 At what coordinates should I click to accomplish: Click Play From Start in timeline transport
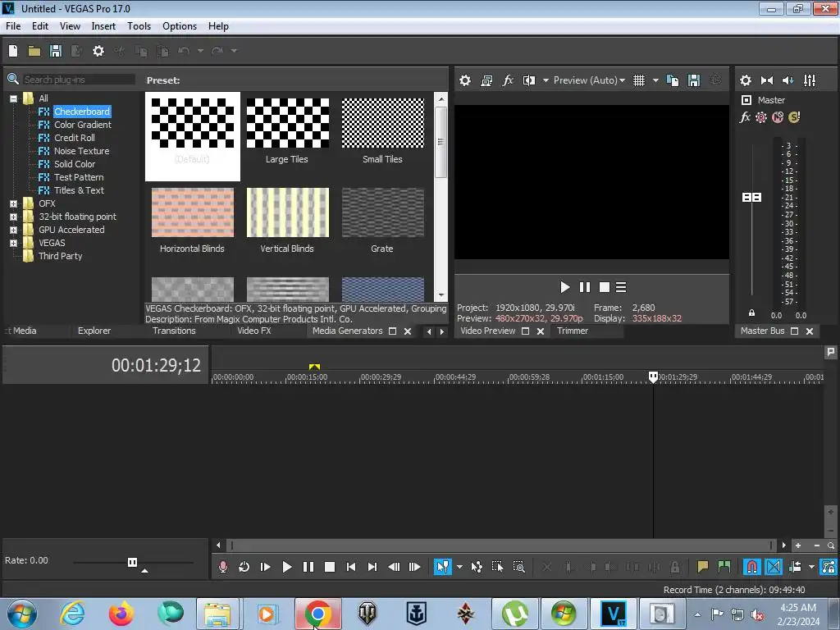[265, 567]
